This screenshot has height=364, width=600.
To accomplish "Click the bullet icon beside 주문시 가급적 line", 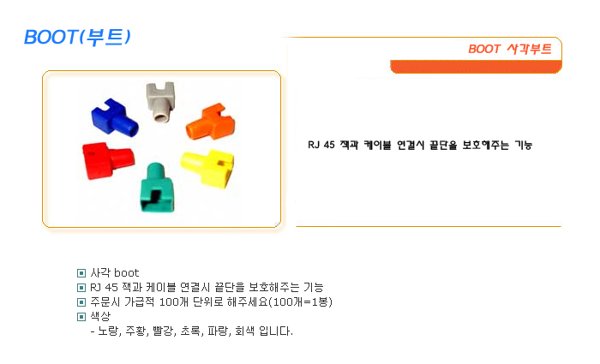I will tap(81, 302).
